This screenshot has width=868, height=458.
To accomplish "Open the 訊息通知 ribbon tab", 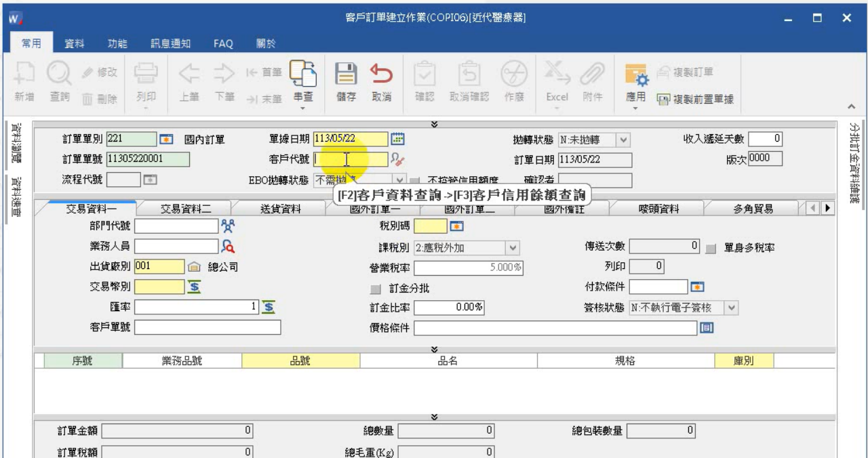I will 170,43.
